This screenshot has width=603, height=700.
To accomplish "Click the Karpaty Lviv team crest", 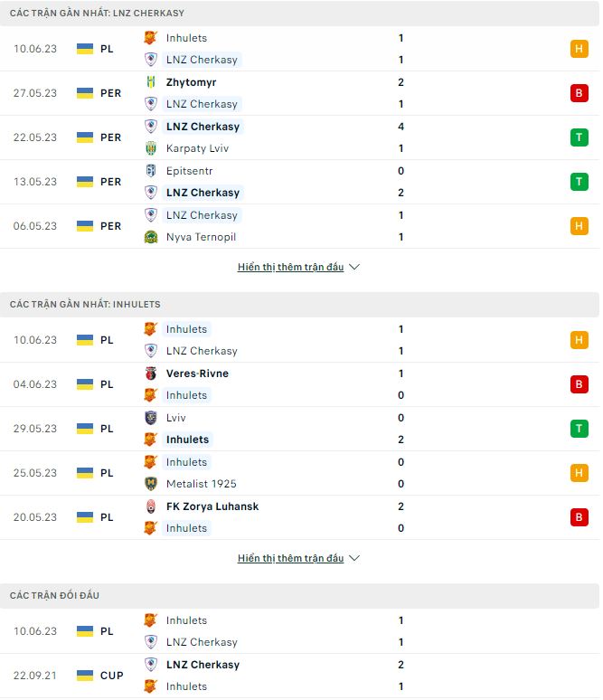I will point(151,148).
